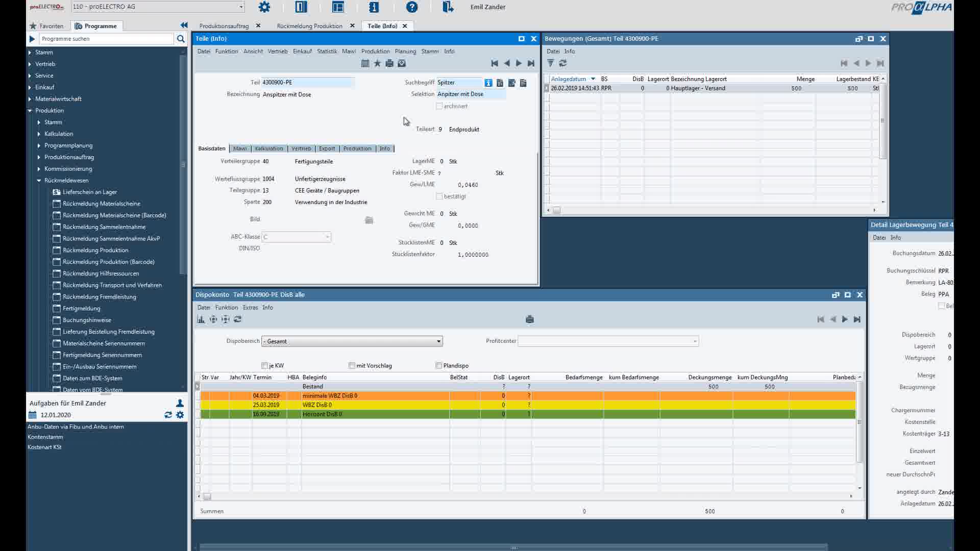
Task: Click the window layout icon in top bar
Action: 338,7
